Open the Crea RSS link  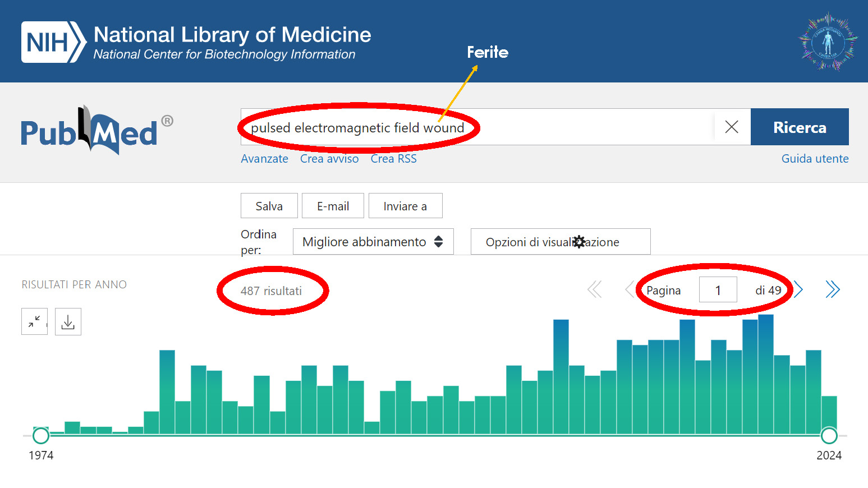point(393,159)
